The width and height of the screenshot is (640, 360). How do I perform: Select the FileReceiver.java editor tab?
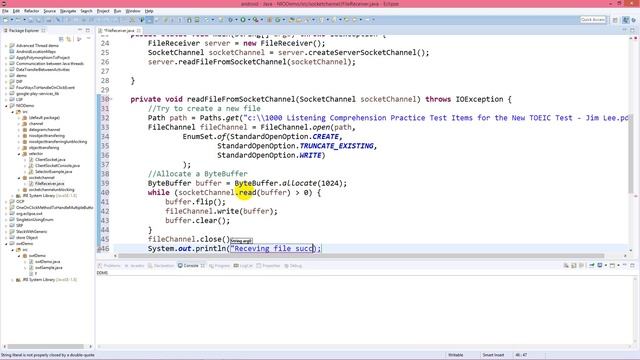point(118,31)
